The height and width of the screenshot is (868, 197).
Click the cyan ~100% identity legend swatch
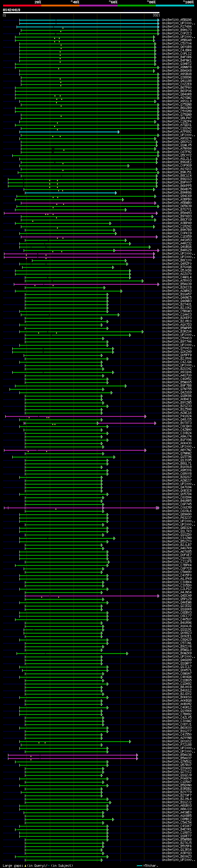[175, 6]
